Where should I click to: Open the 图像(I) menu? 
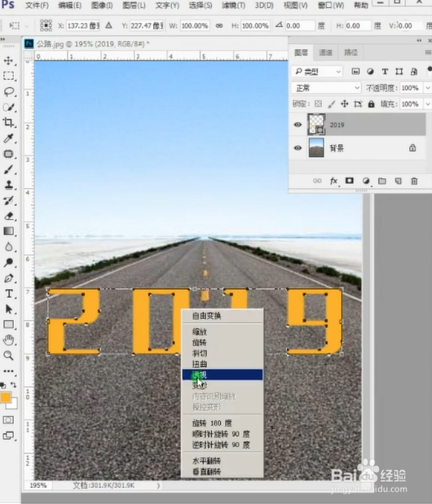(x=102, y=6)
